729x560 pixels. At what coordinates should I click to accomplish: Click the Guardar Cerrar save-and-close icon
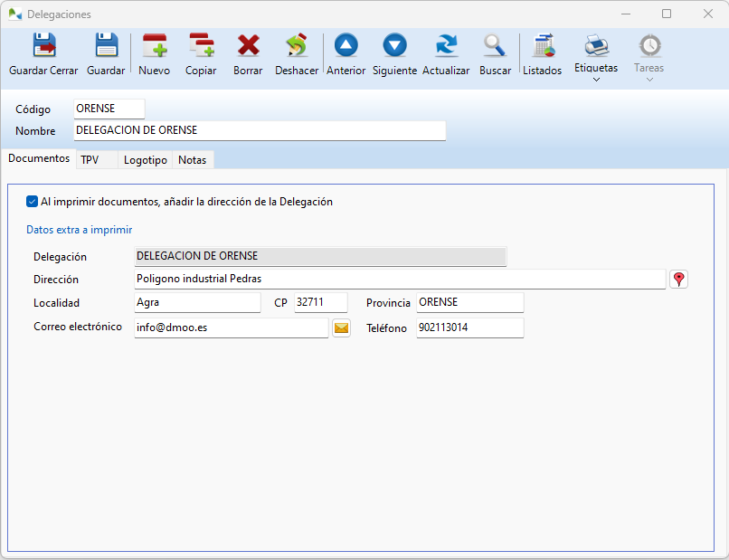coord(43,46)
